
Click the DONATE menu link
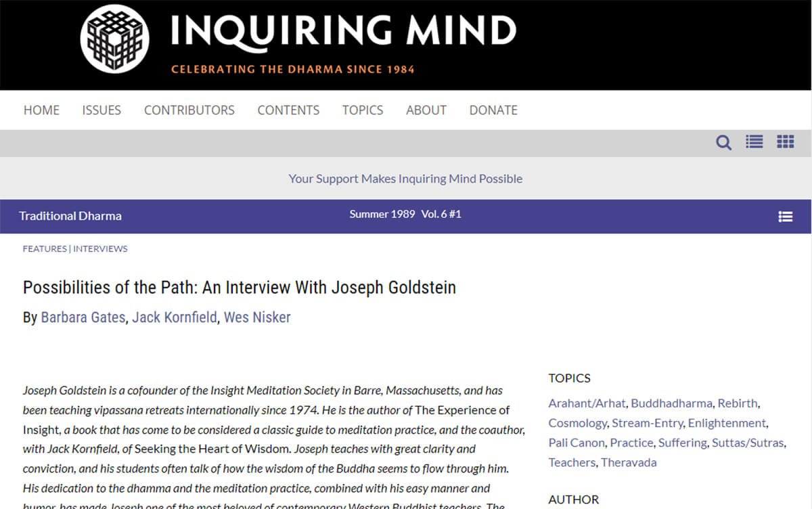coord(493,110)
